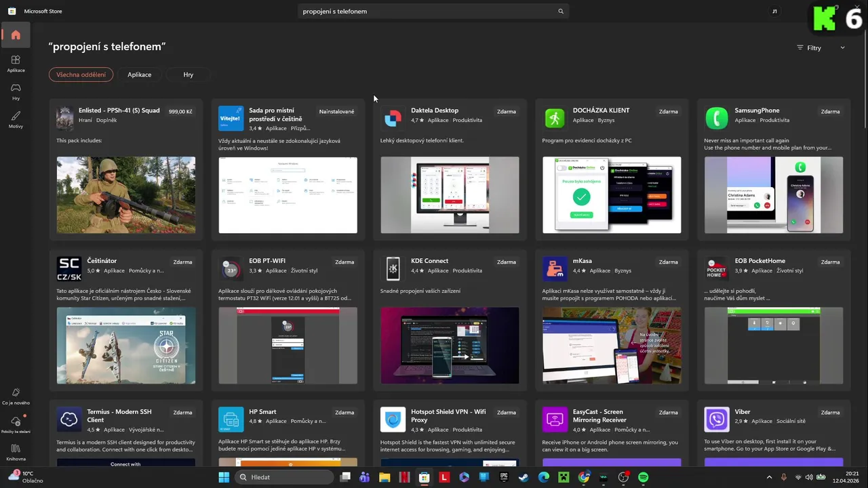Open the DOCHÁZKA KLIENT screenshot thumbnail

[612, 195]
